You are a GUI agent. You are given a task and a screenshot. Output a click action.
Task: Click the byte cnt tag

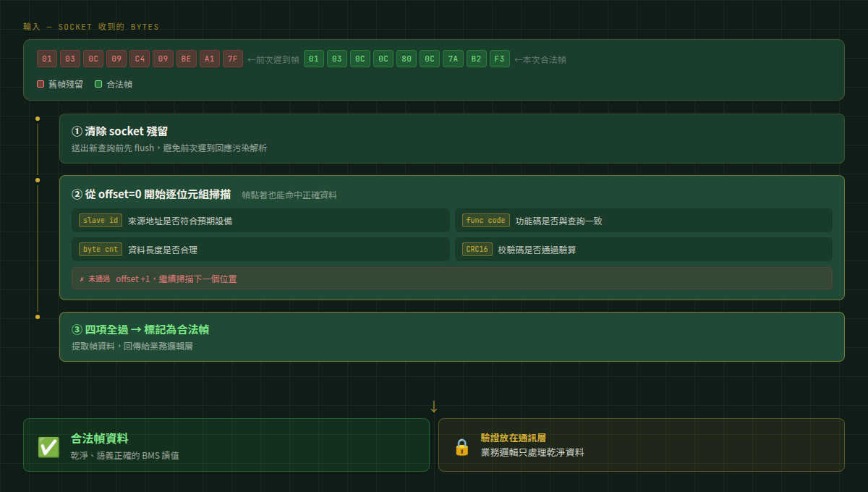(x=101, y=250)
